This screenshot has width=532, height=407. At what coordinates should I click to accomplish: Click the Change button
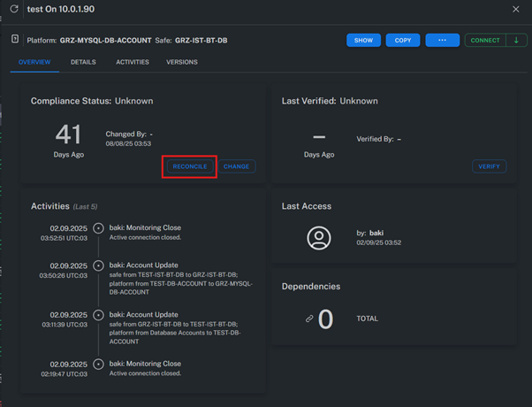point(237,166)
